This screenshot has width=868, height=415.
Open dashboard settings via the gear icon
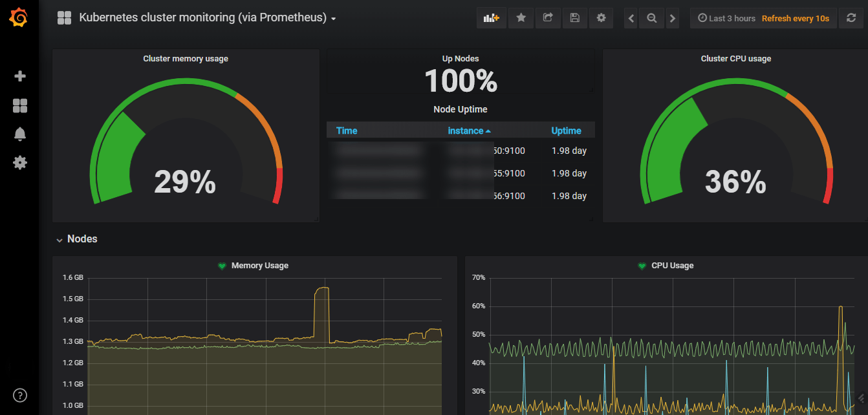[x=601, y=17]
